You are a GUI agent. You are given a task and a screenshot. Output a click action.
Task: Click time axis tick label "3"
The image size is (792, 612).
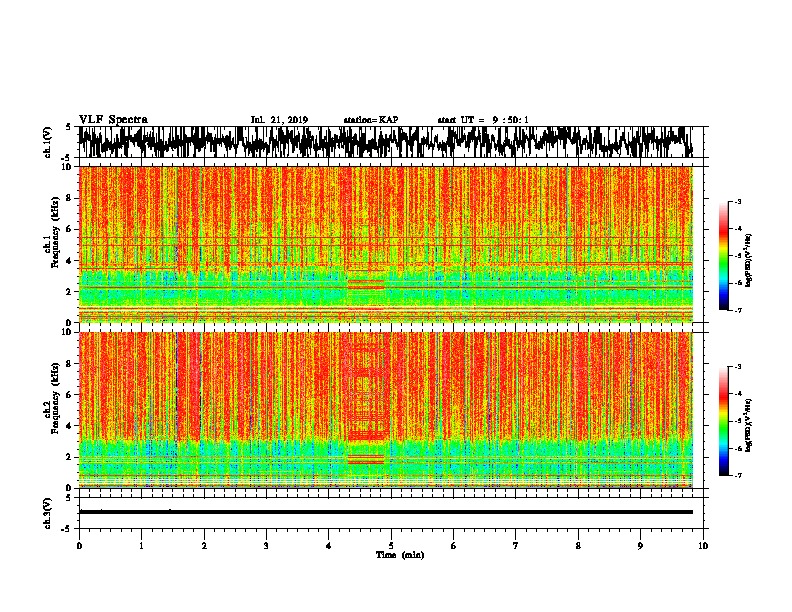266,546
